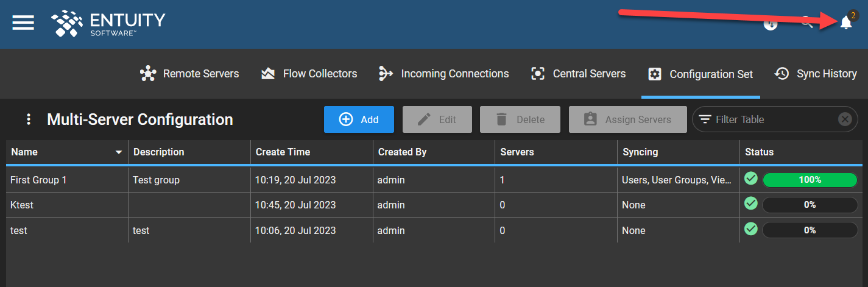Click the Ktest status check icon

click(751, 204)
